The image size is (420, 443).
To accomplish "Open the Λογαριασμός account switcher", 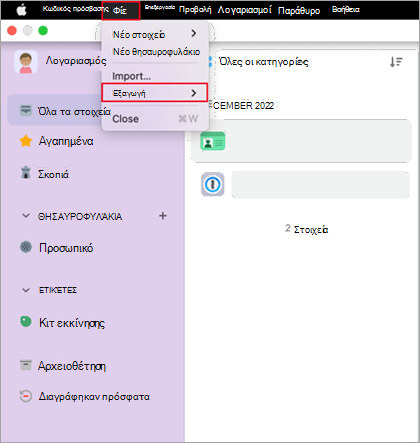I will tap(76, 61).
